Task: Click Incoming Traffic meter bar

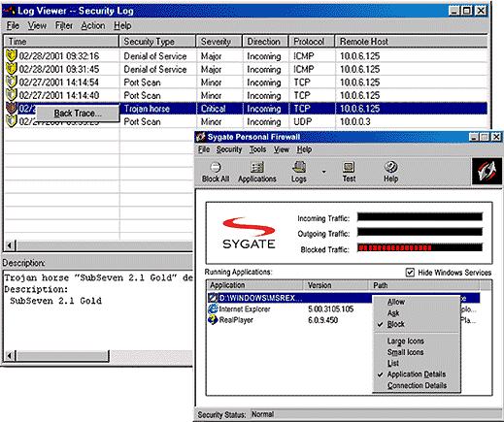Action: point(420,216)
